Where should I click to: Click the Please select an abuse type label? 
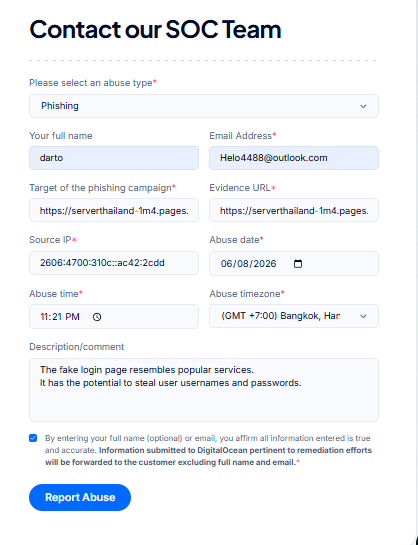click(93, 83)
